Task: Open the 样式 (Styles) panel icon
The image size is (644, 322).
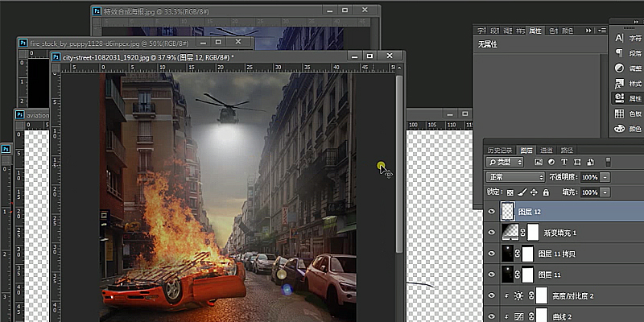Action: [619, 84]
